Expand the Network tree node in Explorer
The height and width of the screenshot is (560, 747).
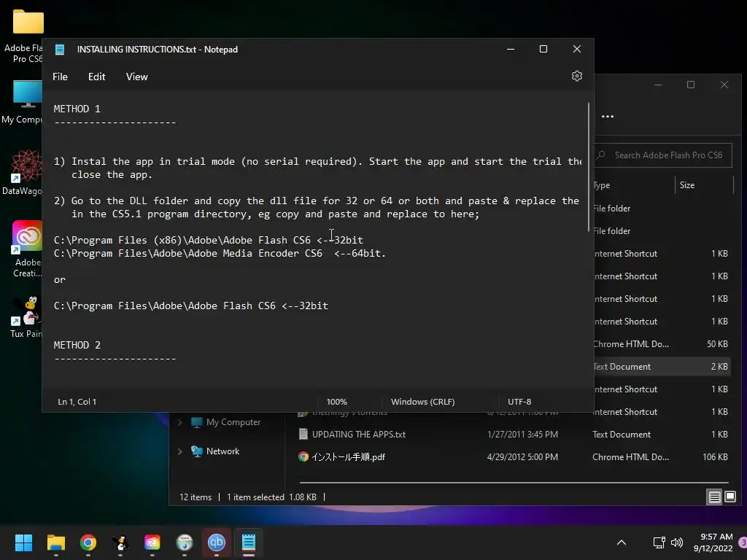pos(180,451)
